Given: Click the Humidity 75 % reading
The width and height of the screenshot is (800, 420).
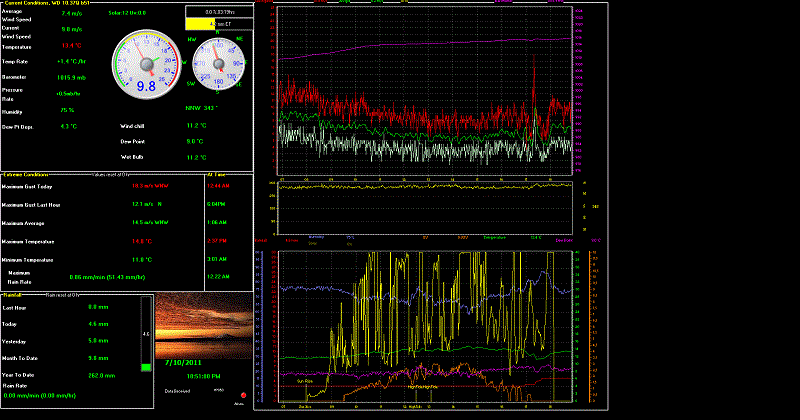Looking at the screenshot, I should point(67,109).
